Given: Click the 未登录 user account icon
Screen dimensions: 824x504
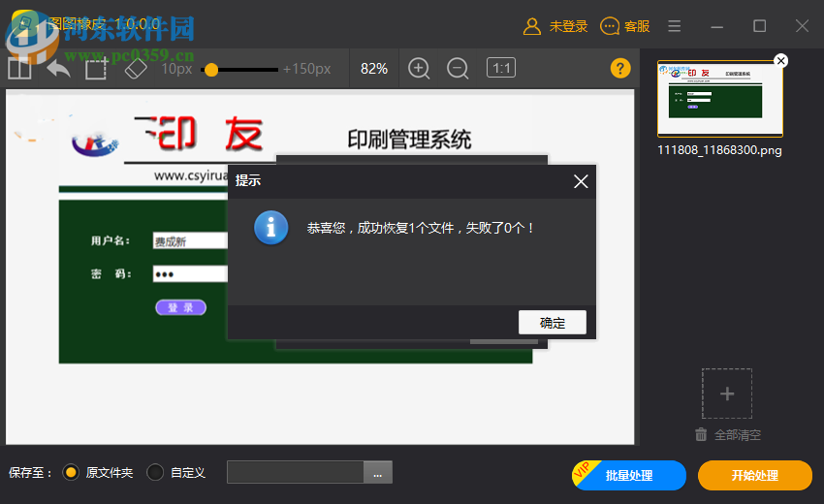Looking at the screenshot, I should point(532,26).
